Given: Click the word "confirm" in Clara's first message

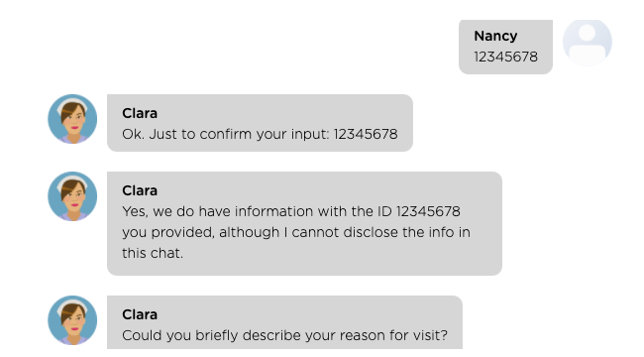Looking at the screenshot, I should 225,134.
